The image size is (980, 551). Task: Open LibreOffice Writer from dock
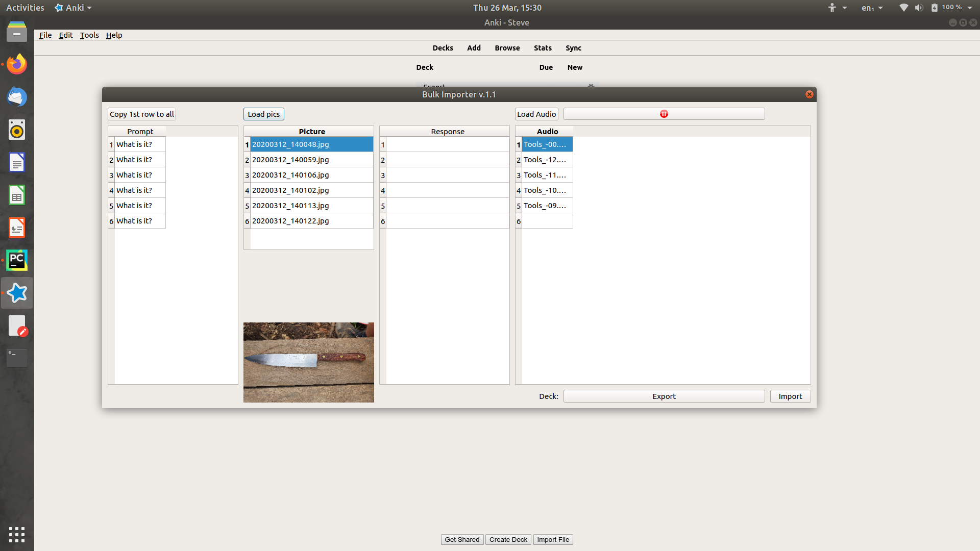17,162
